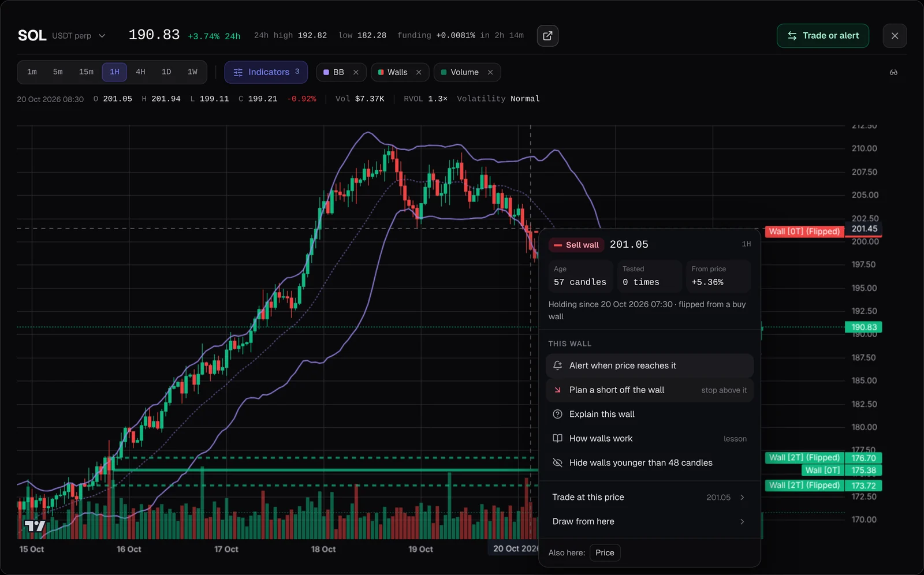
Task: Open How walls work lesson
Action: [650, 438]
